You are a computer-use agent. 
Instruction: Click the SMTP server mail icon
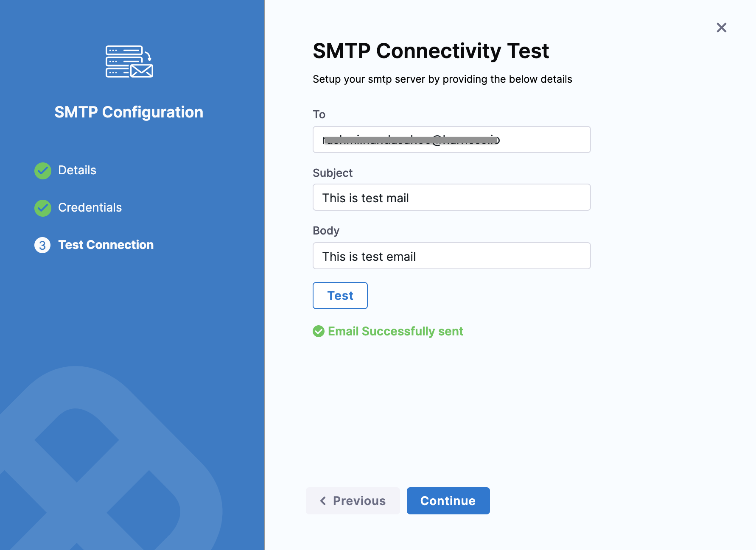129,62
